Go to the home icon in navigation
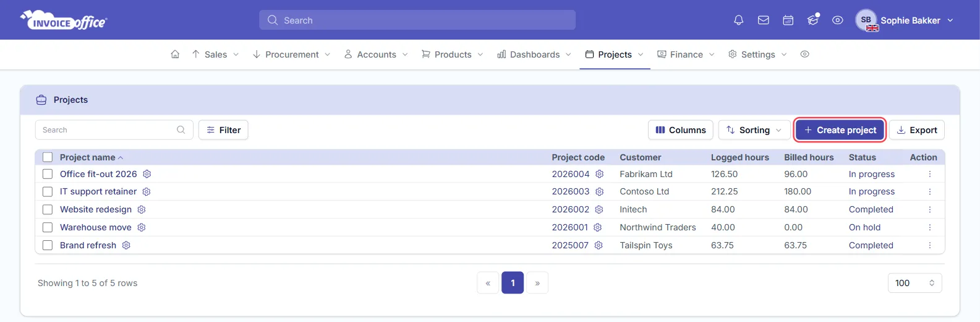The image size is (980, 322). 175,54
